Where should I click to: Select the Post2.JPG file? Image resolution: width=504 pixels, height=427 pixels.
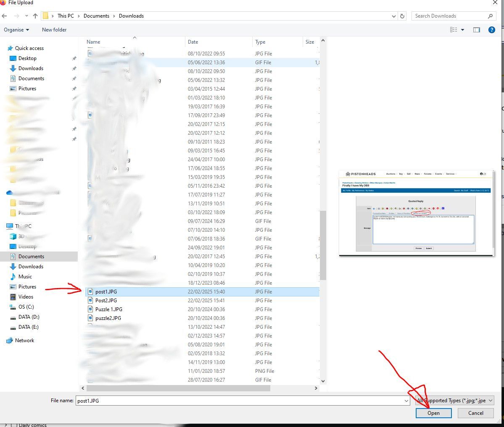click(106, 301)
